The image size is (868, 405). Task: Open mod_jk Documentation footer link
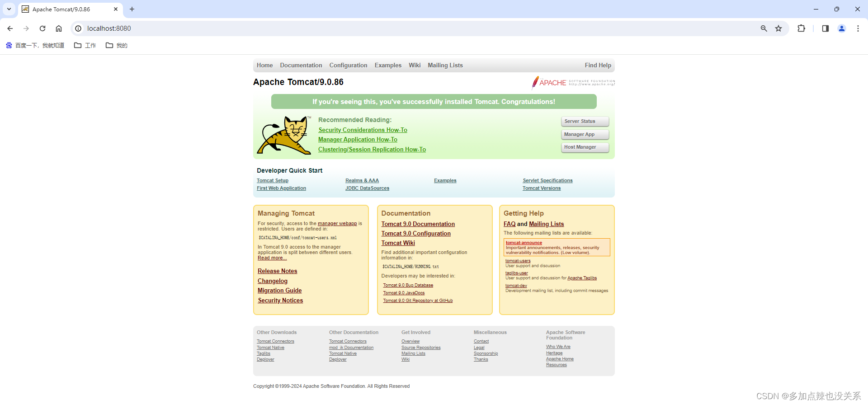click(351, 348)
